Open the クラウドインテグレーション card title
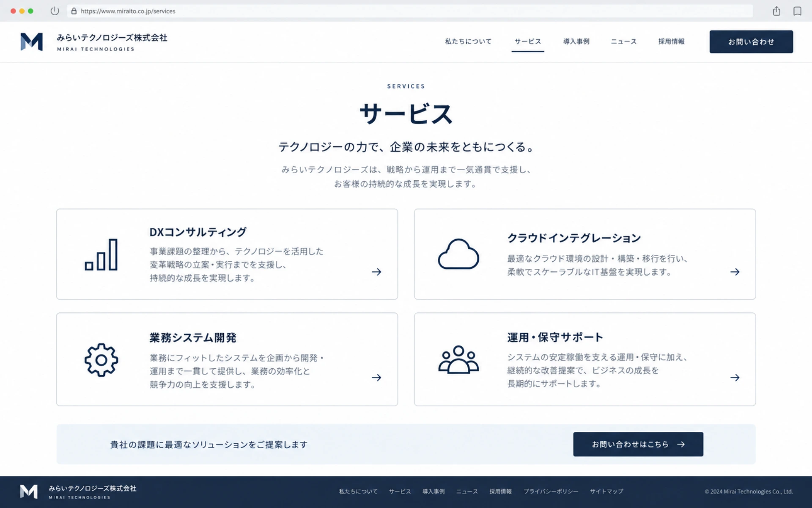This screenshot has width=812, height=508. pos(574,238)
